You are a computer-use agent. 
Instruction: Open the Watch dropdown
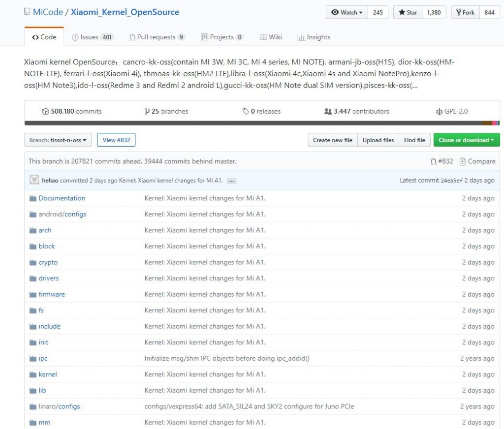click(x=347, y=12)
